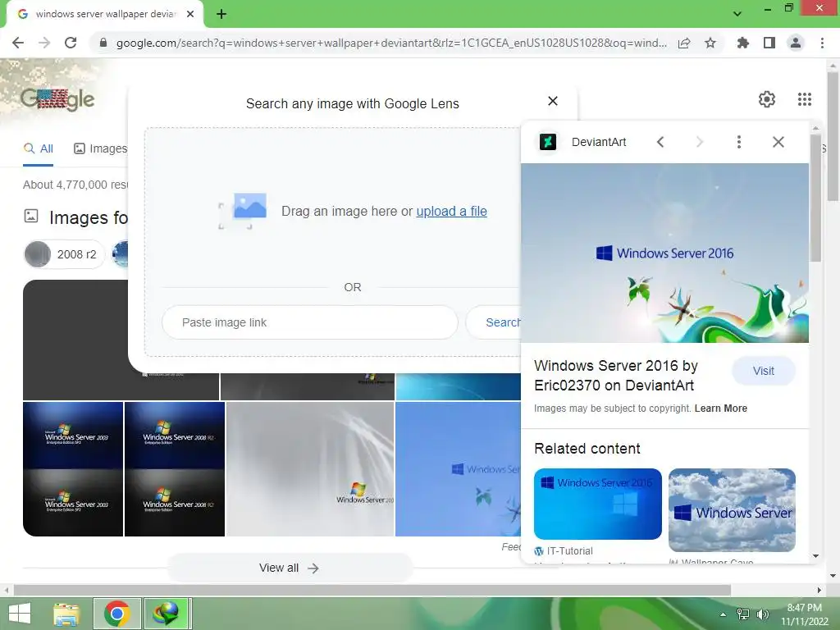This screenshot has height=630, width=840.
Task: Click the upload a file link
Action: (x=452, y=211)
